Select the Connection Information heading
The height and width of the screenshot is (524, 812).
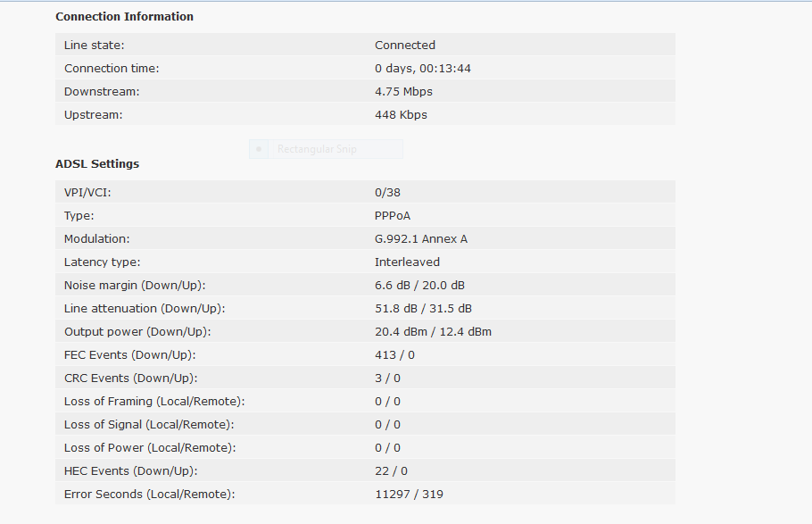point(124,17)
